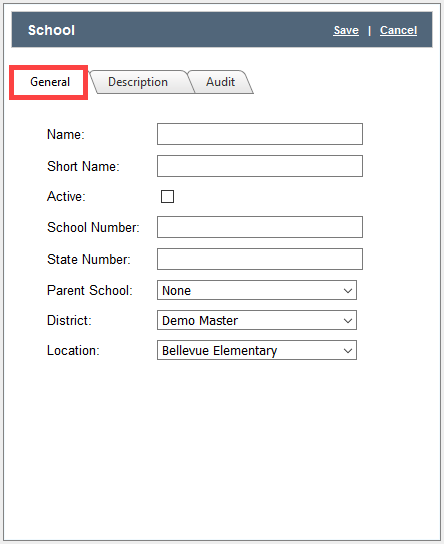
Task: Click the "Active:" field label
Action: pos(66,196)
